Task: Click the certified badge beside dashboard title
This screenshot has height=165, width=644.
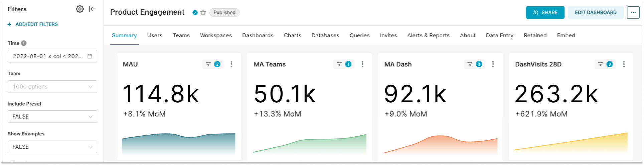Action: 195,13
